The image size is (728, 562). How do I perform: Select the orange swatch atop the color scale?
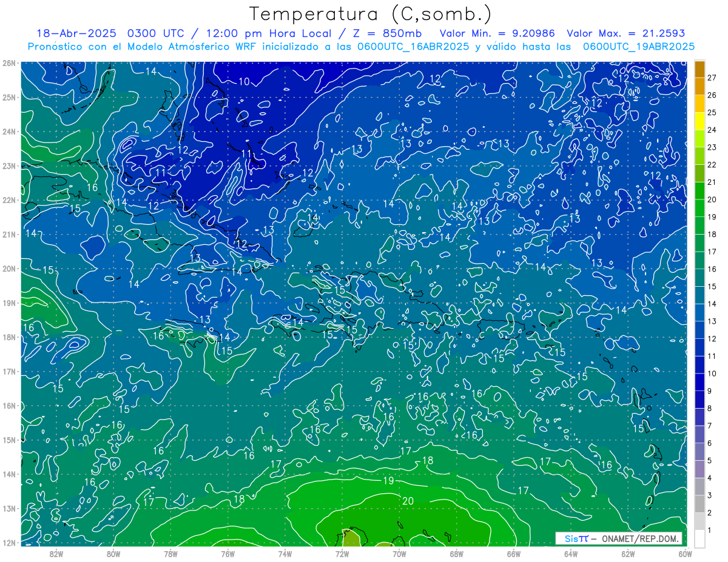click(700, 69)
